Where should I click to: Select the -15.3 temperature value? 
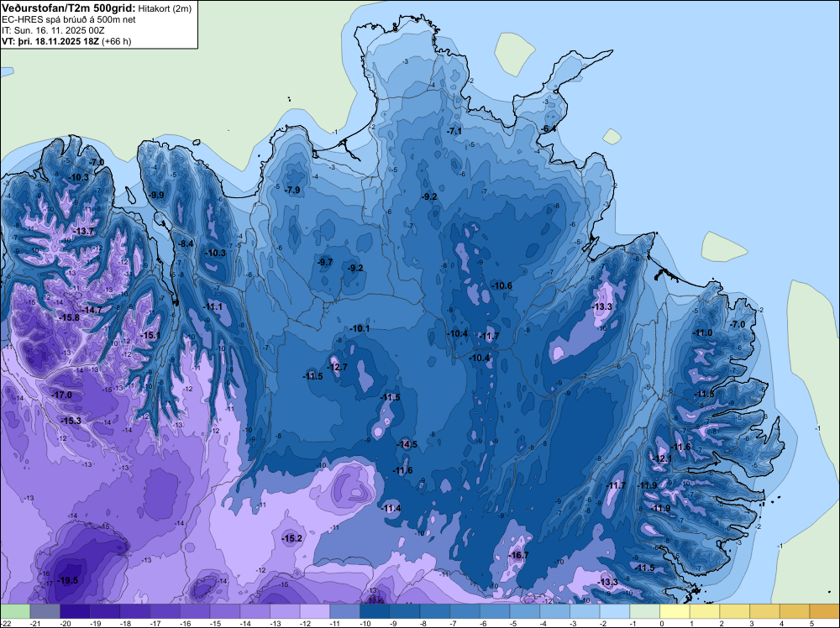[71, 421]
